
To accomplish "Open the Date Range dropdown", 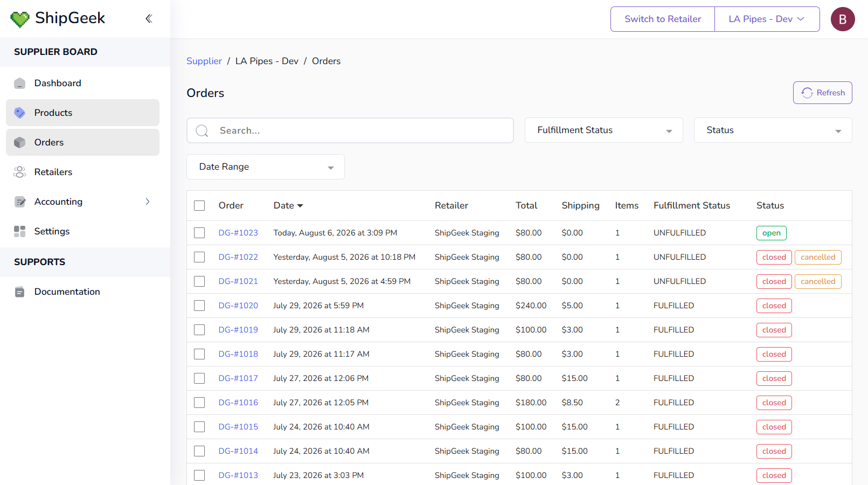I will [x=265, y=167].
